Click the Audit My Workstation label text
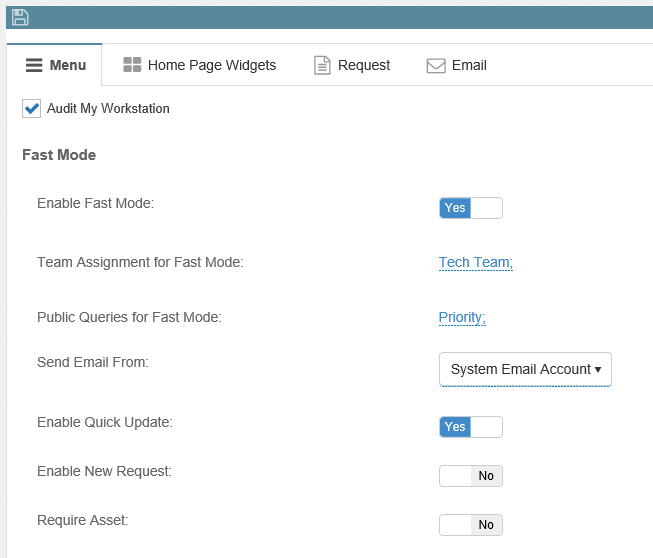 click(108, 109)
